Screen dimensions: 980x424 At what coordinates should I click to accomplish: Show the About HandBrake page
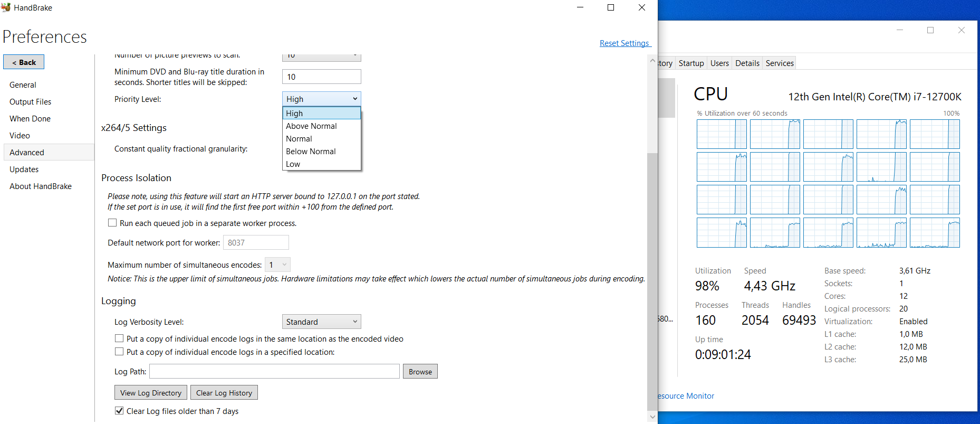[41, 186]
